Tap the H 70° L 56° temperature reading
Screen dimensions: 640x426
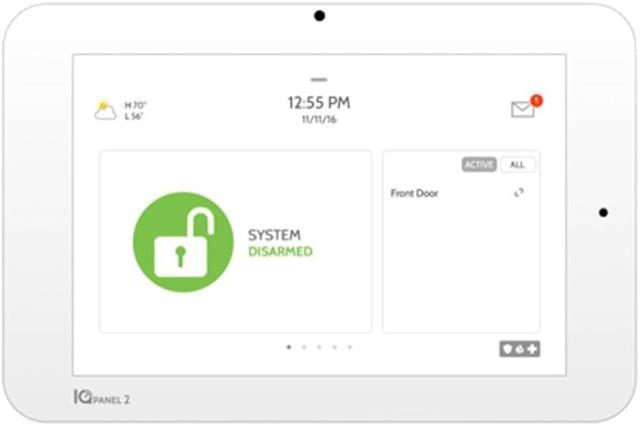tap(135, 111)
